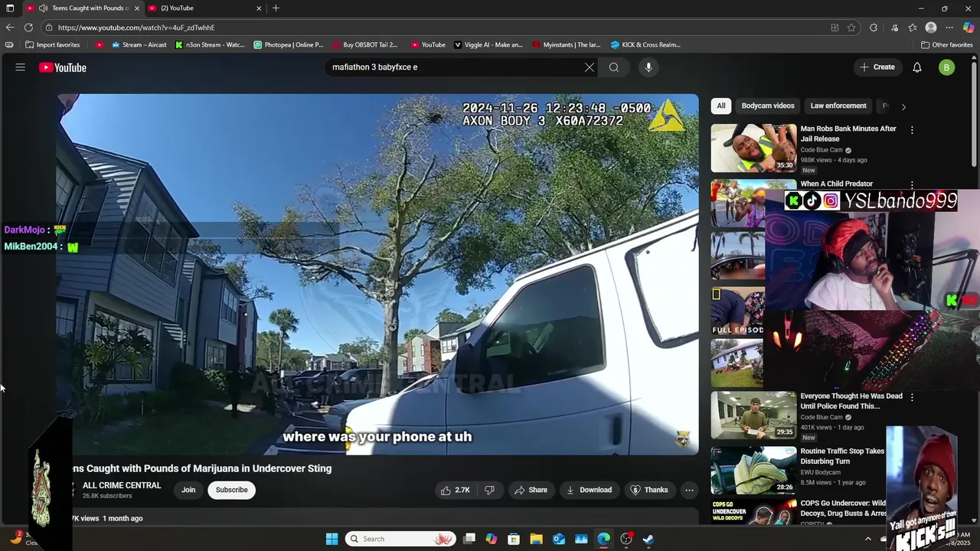The image size is (980, 551).
Task: Refresh the current page
Action: click(x=28, y=28)
